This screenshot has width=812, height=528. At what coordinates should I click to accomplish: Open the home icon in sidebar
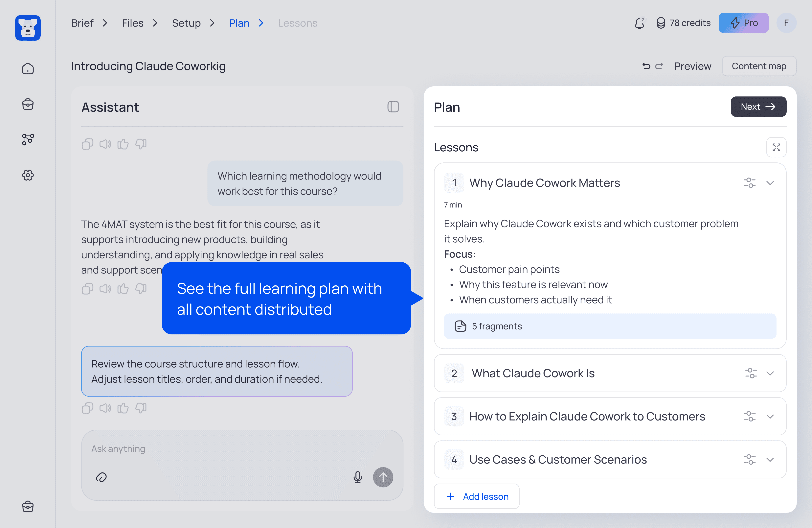coord(28,69)
